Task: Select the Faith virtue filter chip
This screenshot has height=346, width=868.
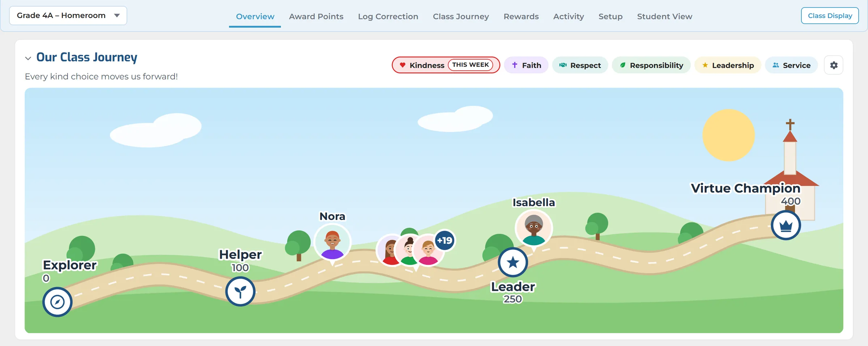Action: [x=526, y=65]
